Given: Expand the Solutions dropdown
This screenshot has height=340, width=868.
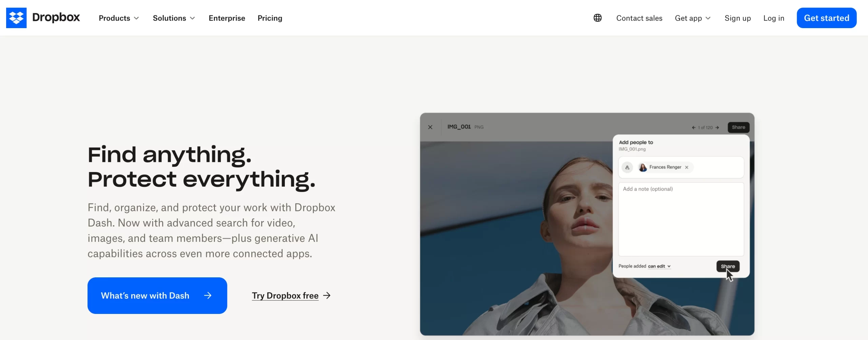Looking at the screenshot, I should click(x=174, y=18).
